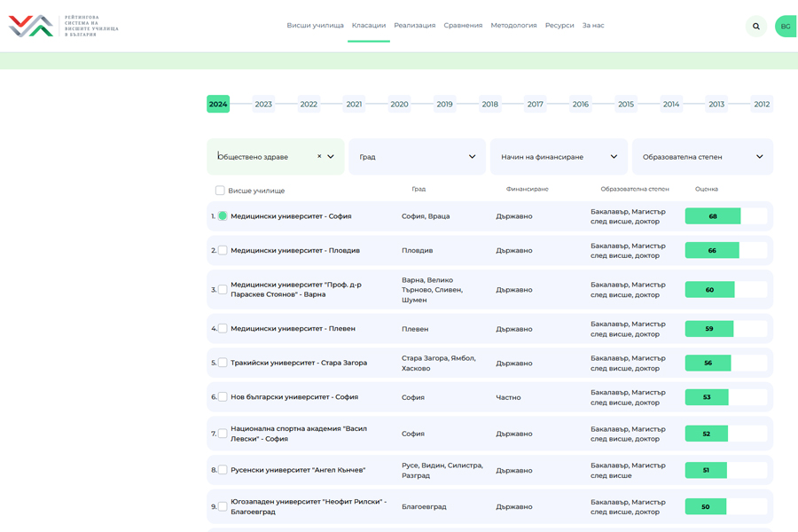The height and width of the screenshot is (532, 798).
Task: Switch to the 2023 ranking year
Action: (263, 104)
